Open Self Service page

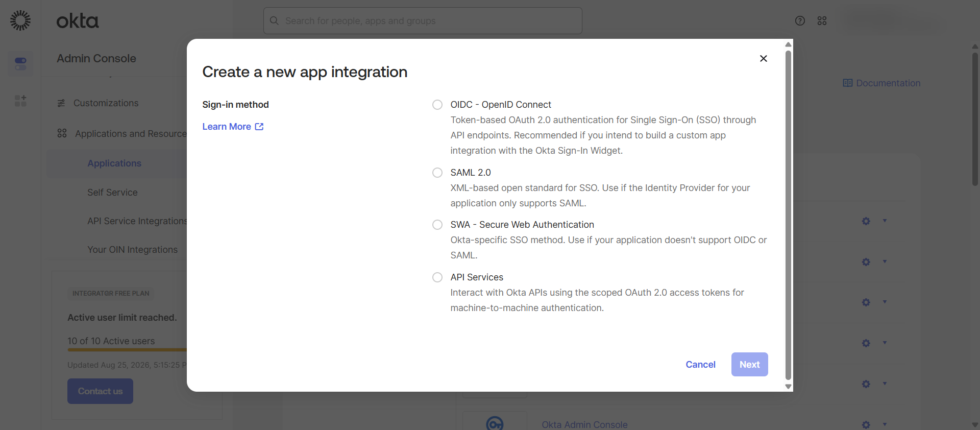(112, 193)
